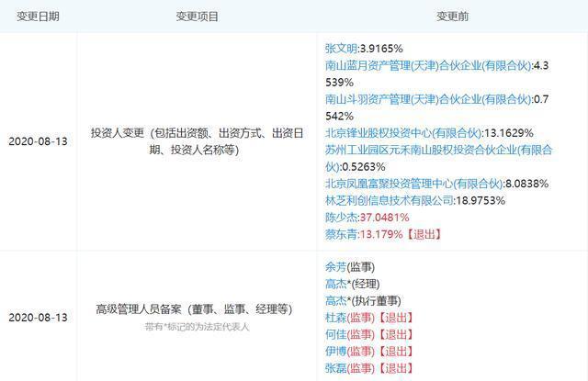
Task: Open shareholder link 蔡东青
Action: (x=341, y=234)
